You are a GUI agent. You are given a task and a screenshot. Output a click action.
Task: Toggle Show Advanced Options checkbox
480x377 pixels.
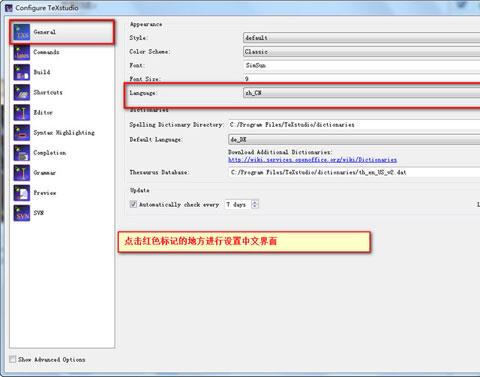point(13,359)
